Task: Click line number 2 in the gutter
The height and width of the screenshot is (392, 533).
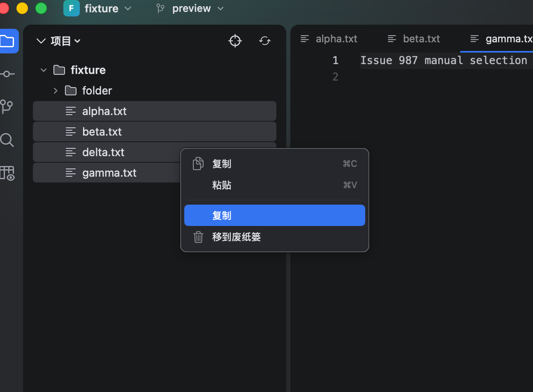Action: coord(336,77)
